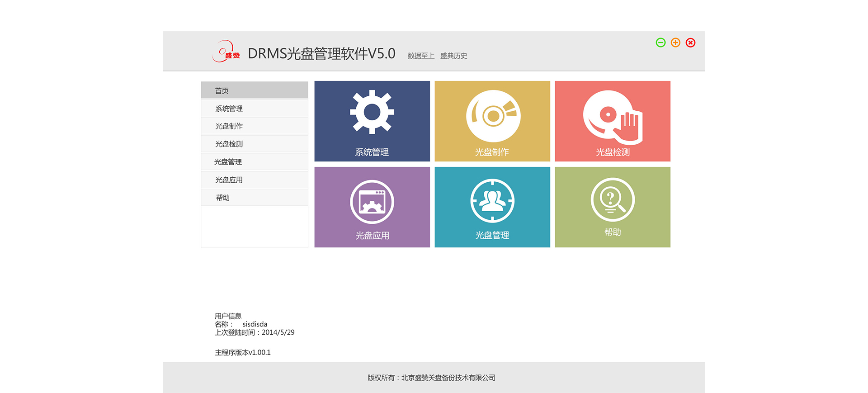Viewport: 868px width, 393px height.
Task: Open the 光盘应用 purple tile
Action: pos(372,207)
